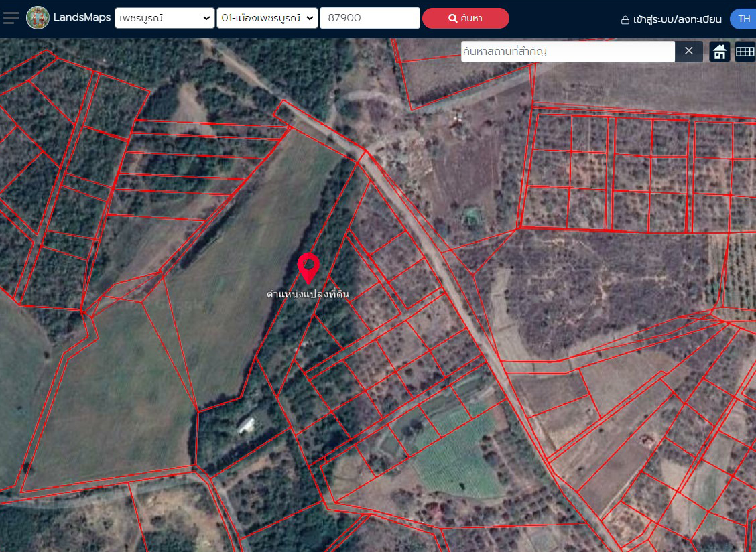This screenshot has height=552, width=756.
Task: Open the เข้าสู่ระบบ/ลงทะเบียน login link
Action: pos(677,19)
